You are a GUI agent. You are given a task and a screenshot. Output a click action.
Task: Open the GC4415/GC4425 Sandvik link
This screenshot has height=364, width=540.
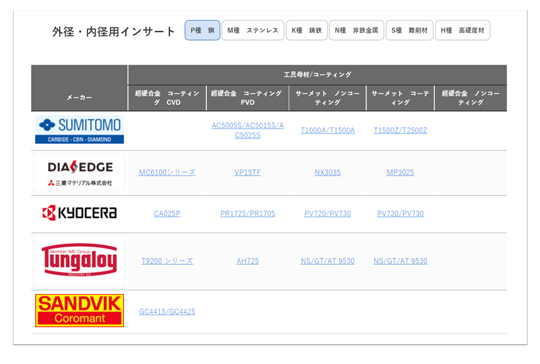pyautogui.click(x=167, y=311)
